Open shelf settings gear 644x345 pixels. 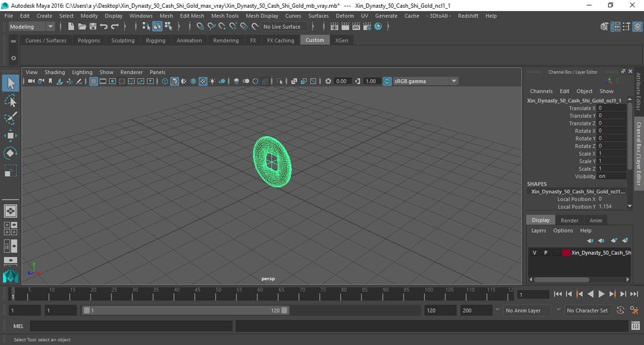[x=13, y=58]
